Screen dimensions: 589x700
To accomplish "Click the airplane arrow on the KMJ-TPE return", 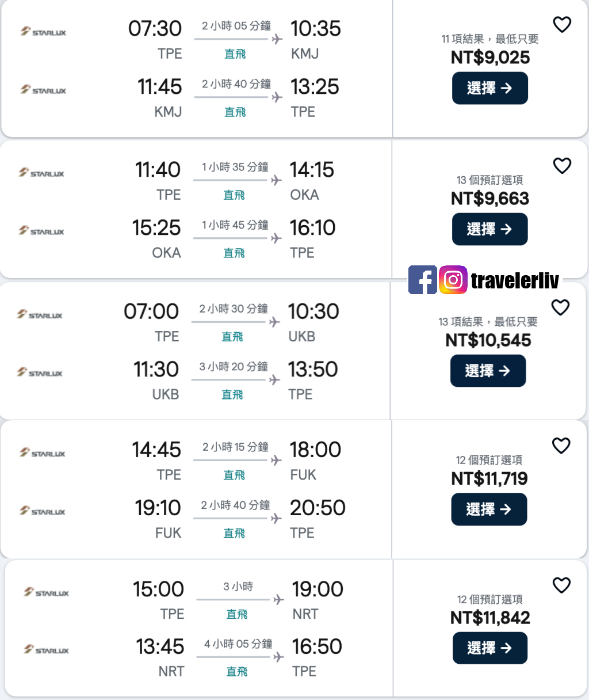I will point(276,96).
